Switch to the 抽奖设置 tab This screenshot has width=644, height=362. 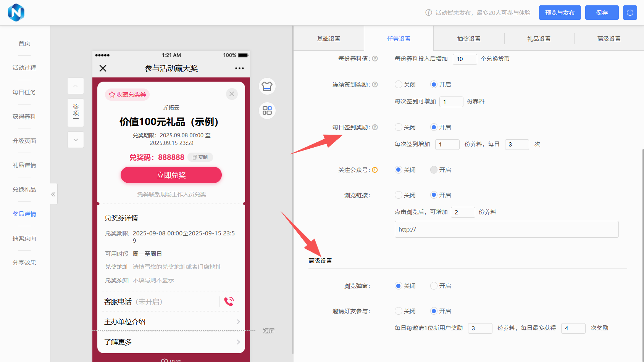(469, 39)
